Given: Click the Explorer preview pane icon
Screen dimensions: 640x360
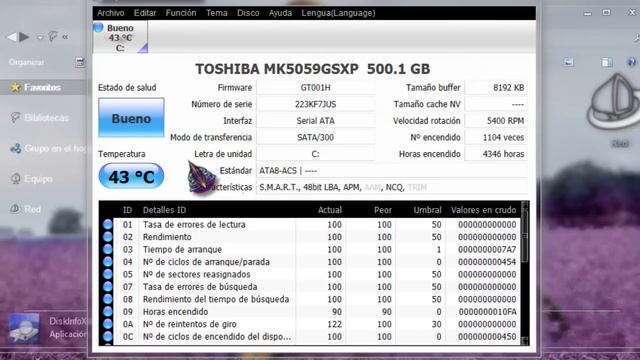Looking at the screenshot, I should (x=607, y=62).
